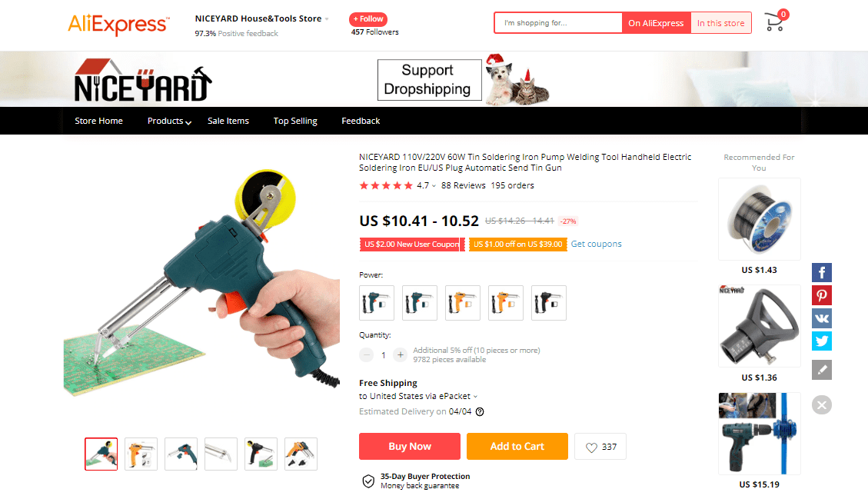Click Get coupons link
Image resolution: width=868 pixels, height=499 pixels.
[596, 244]
